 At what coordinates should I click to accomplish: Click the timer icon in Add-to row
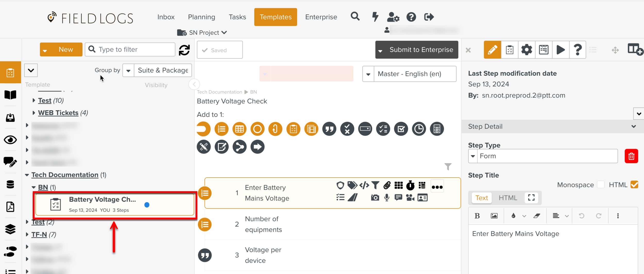(x=419, y=129)
